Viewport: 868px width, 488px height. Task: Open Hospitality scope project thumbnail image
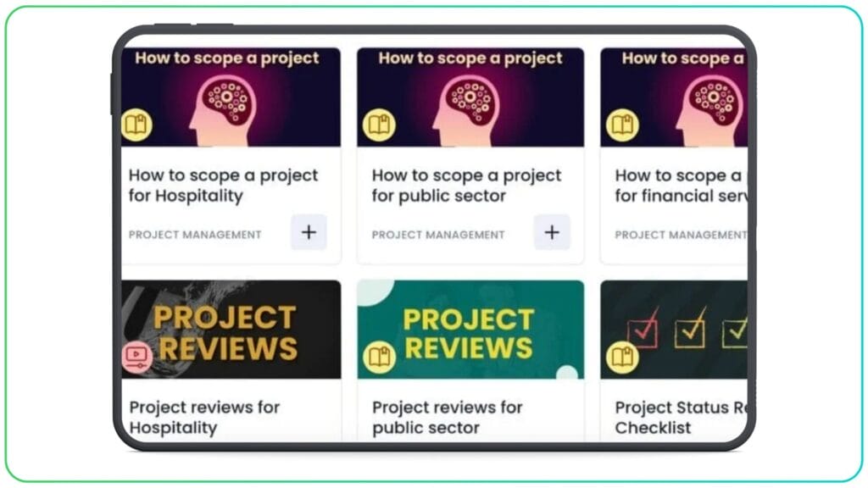231,97
